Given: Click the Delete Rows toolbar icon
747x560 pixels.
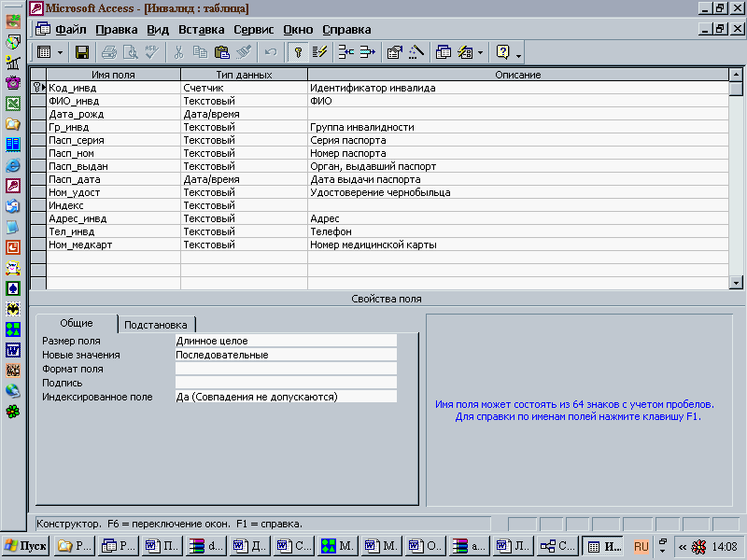Looking at the screenshot, I should tap(367, 52).
